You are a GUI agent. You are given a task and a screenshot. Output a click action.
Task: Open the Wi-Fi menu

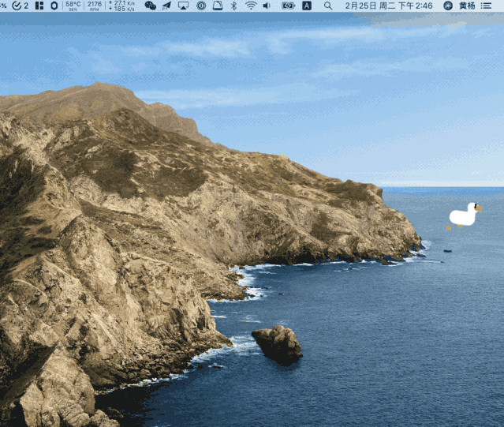point(251,6)
